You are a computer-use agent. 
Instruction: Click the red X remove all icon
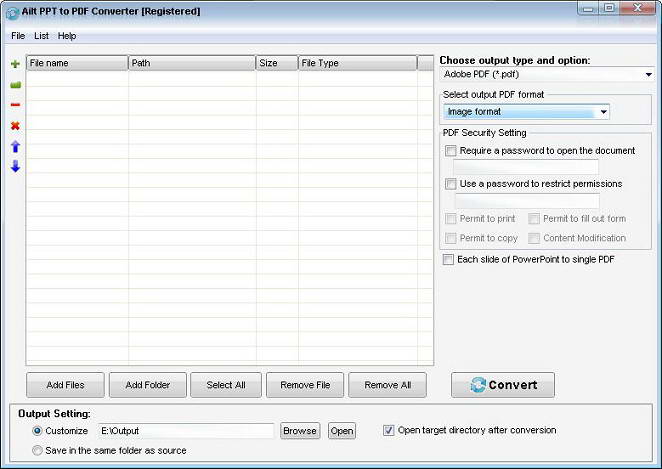[15, 126]
